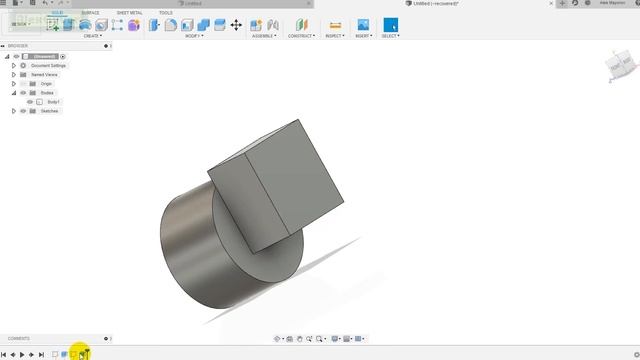640x360 pixels.
Task: Select the Untitled document tab
Action: [193, 3]
